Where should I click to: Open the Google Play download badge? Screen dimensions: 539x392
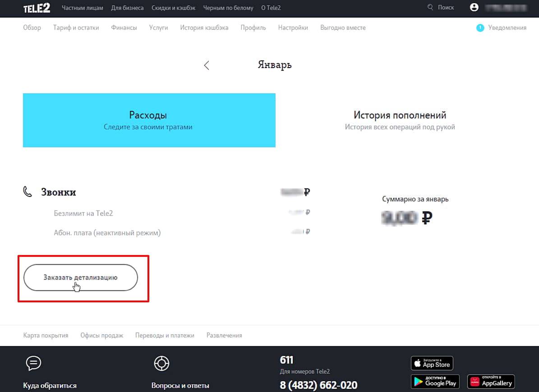pos(435,382)
